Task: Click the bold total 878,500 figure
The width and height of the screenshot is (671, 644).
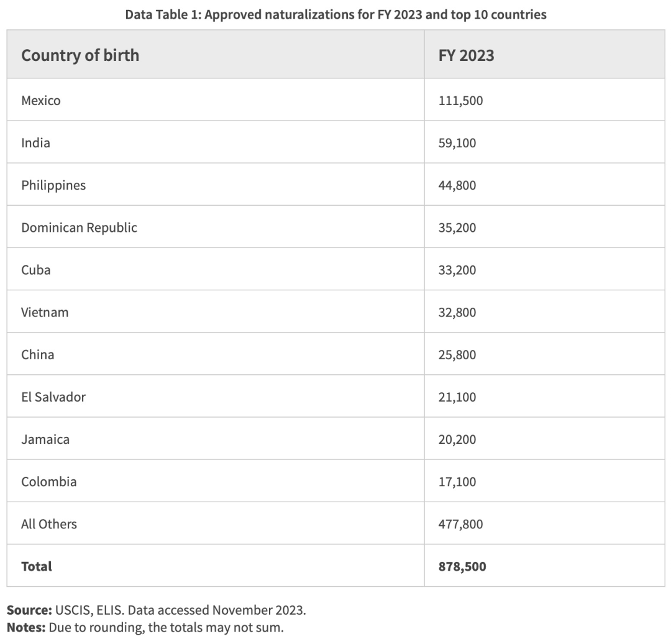Action: pyautogui.click(x=462, y=566)
